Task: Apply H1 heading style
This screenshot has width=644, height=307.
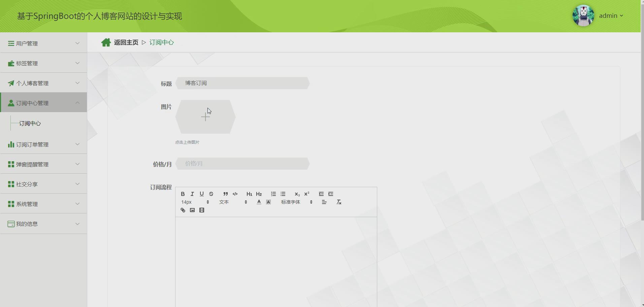Action: [249, 194]
